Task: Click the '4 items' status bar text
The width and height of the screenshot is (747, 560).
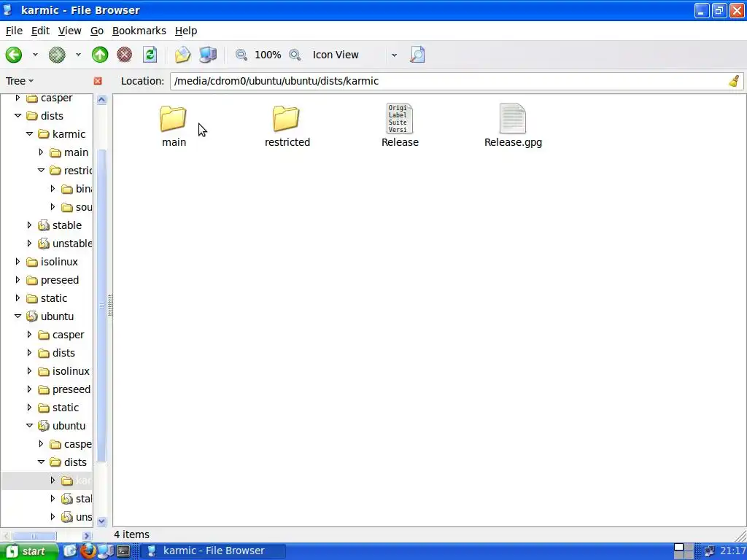Action: 131,534
